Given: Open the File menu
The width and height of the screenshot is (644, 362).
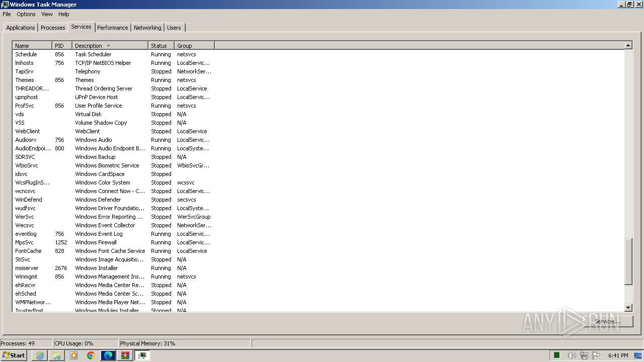Looking at the screenshot, I should 7,14.
